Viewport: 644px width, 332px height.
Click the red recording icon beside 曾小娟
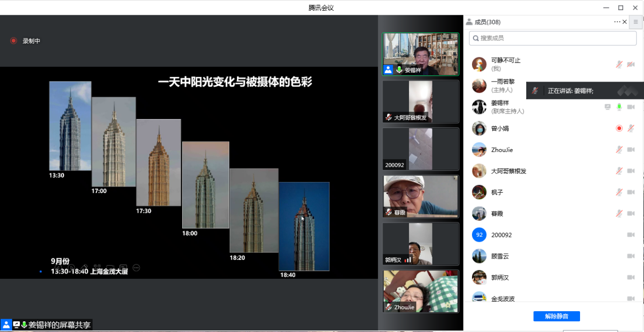point(619,128)
